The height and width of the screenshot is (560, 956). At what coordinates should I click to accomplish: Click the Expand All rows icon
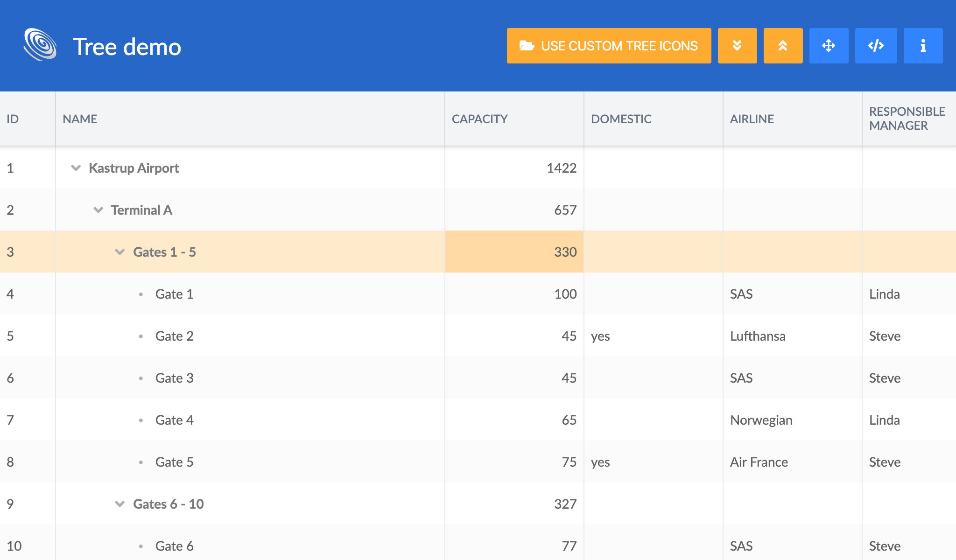[737, 46]
